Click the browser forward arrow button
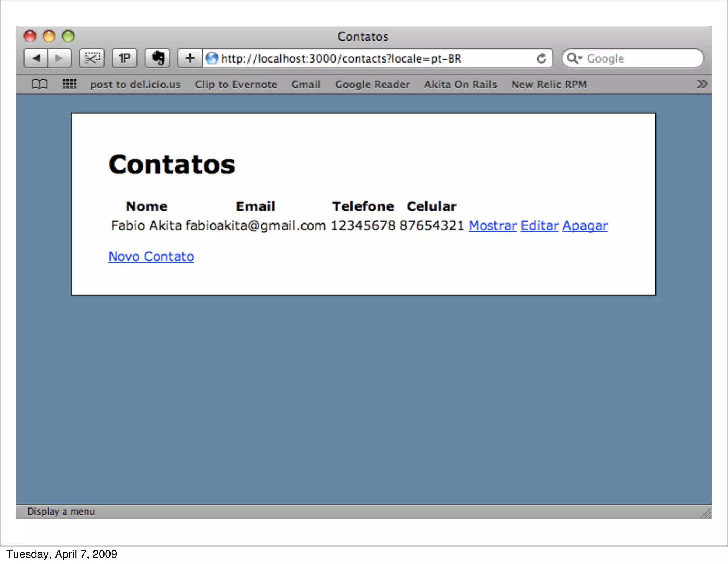The width and height of the screenshot is (728, 564). coord(59,58)
